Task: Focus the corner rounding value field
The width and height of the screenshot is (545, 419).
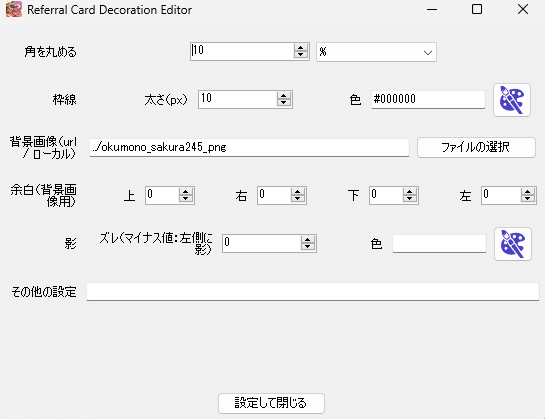Action: [242, 51]
